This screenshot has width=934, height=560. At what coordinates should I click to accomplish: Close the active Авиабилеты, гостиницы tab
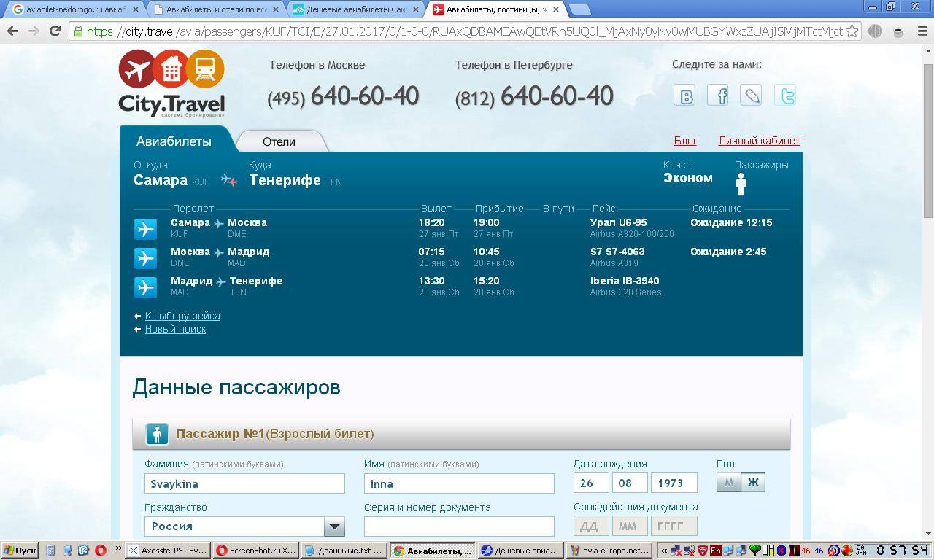[556, 10]
